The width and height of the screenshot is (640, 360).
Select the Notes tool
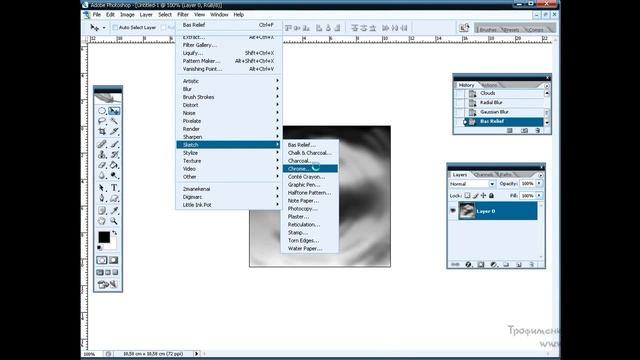tap(102, 210)
